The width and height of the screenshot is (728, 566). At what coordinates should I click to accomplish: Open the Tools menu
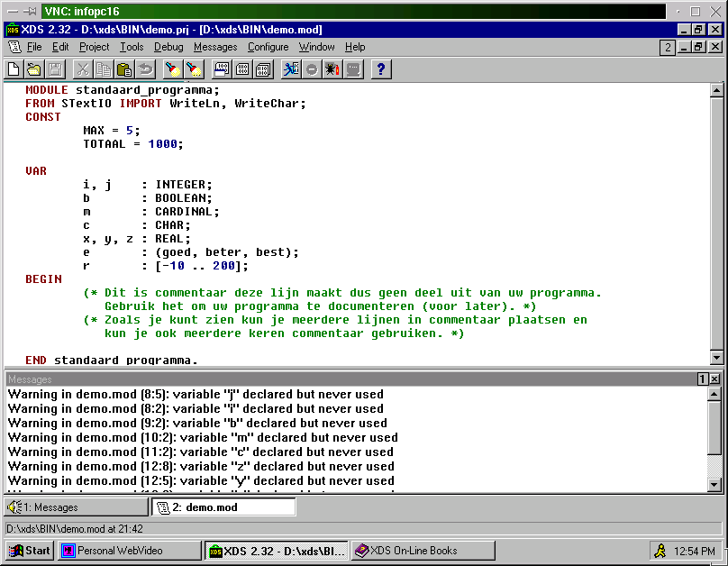[132, 47]
